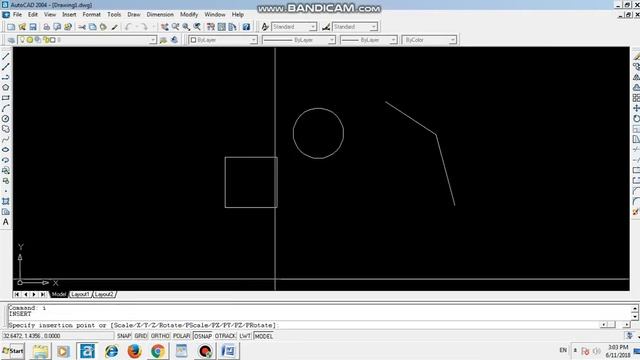Screen dimensions: 640x360
Task: Open the Layer Properties Manager icon
Action: (x=11, y=40)
